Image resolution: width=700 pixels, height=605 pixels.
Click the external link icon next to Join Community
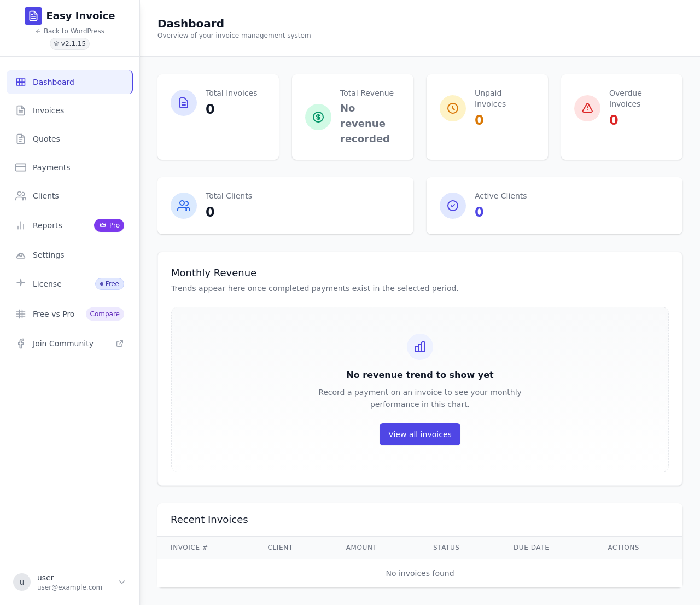[120, 344]
